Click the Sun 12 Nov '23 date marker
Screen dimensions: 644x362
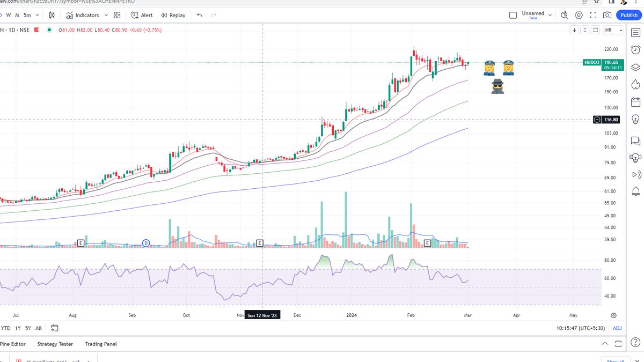(x=262, y=315)
